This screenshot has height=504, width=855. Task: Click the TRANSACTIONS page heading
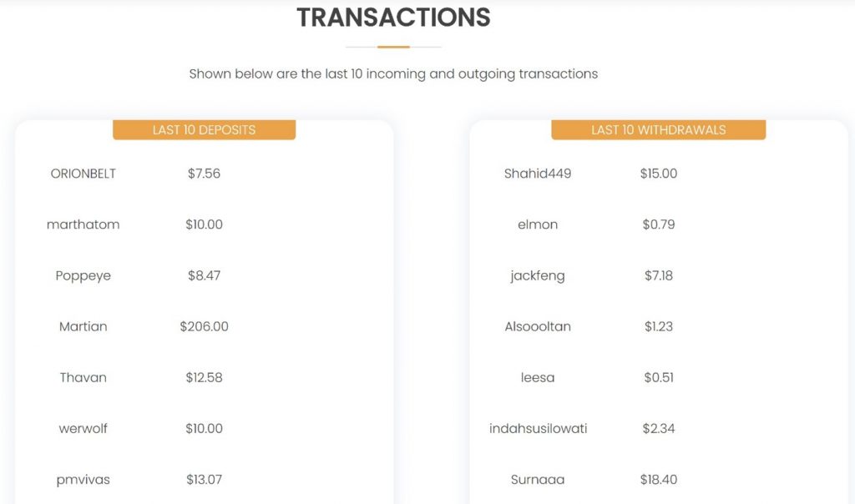393,18
